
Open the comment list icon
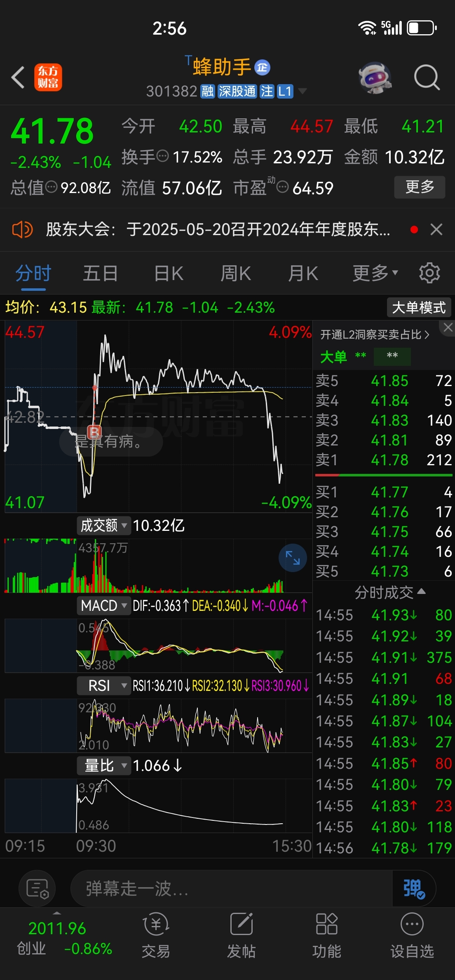[x=37, y=888]
